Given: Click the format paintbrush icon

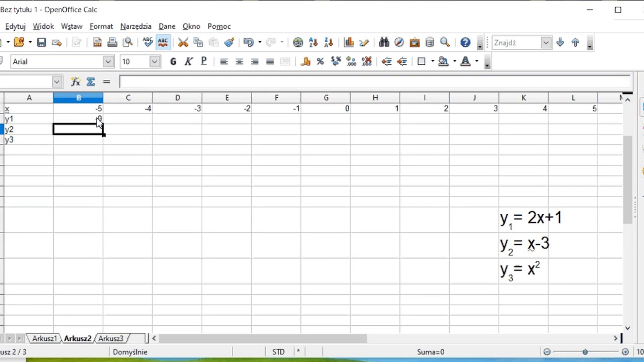Looking at the screenshot, I should click(229, 43).
